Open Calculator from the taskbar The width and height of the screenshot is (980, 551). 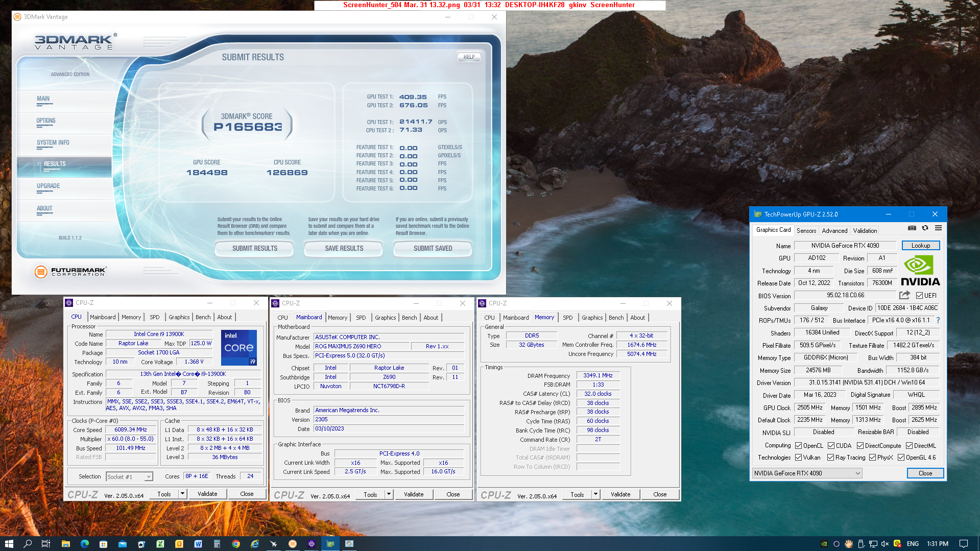(x=217, y=544)
